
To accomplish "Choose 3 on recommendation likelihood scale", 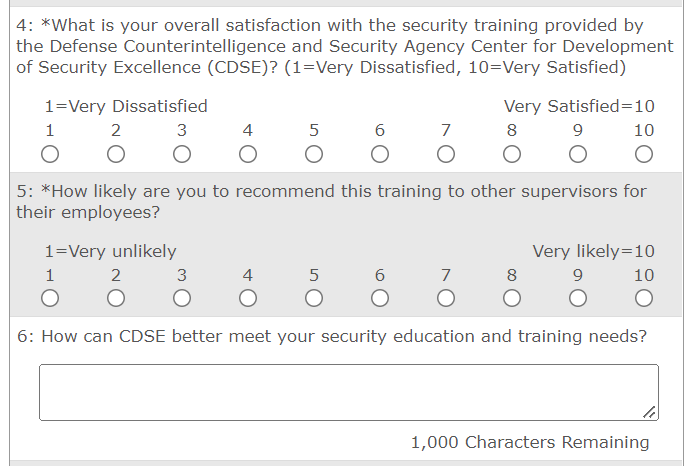I will 182,298.
